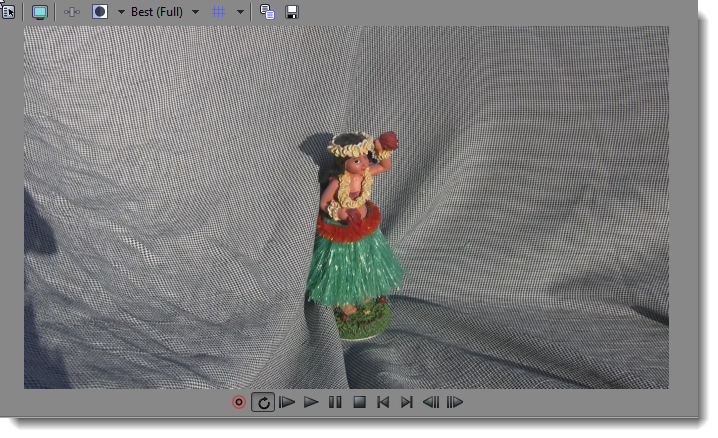Image resolution: width=718 pixels, height=438 pixels.
Task: Toggle preview on external monitor
Action: point(40,12)
